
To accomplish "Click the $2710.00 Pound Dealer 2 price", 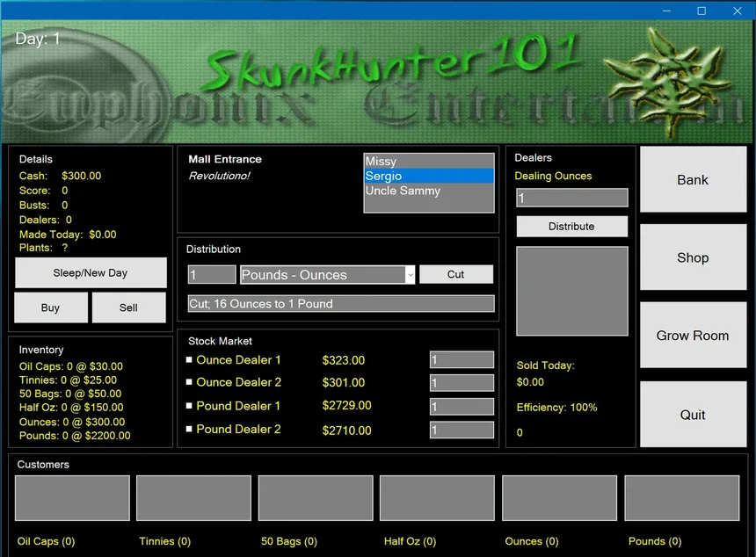I will [x=346, y=430].
